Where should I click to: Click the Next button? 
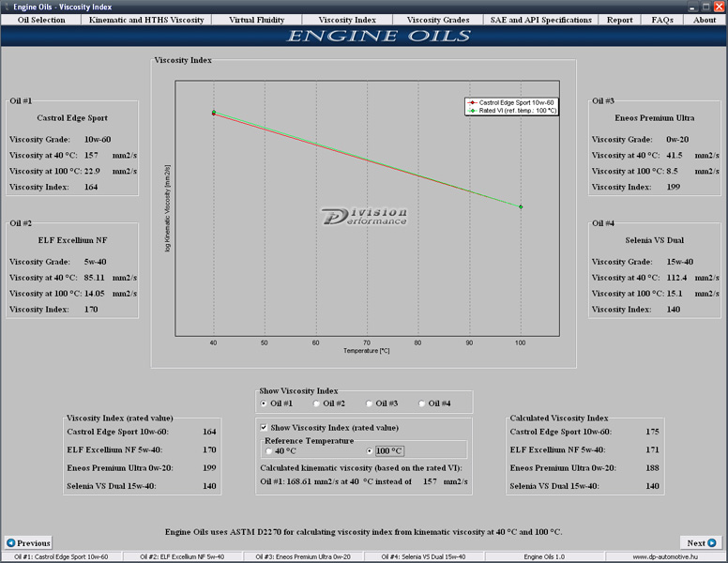tap(701, 542)
